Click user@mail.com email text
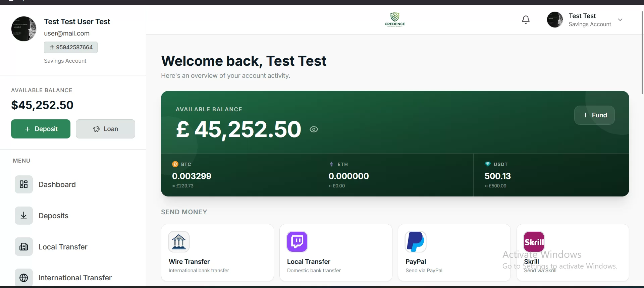The image size is (644, 288). tap(67, 33)
